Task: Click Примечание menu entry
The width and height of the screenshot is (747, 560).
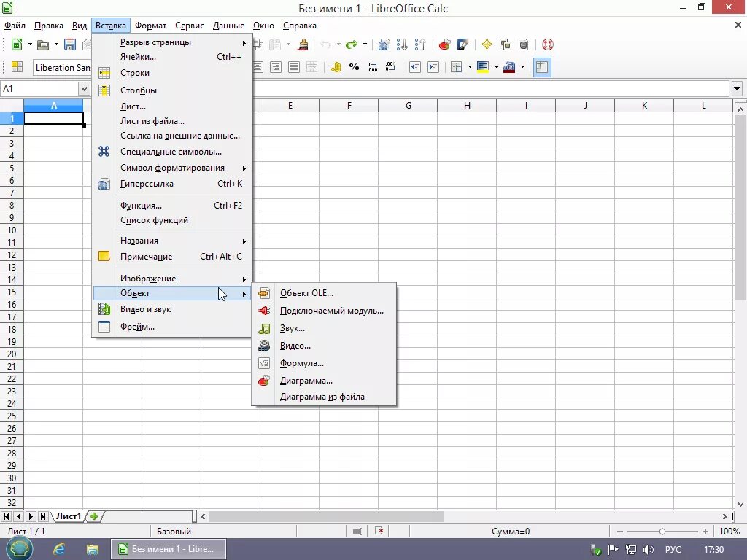Action: 172,257
